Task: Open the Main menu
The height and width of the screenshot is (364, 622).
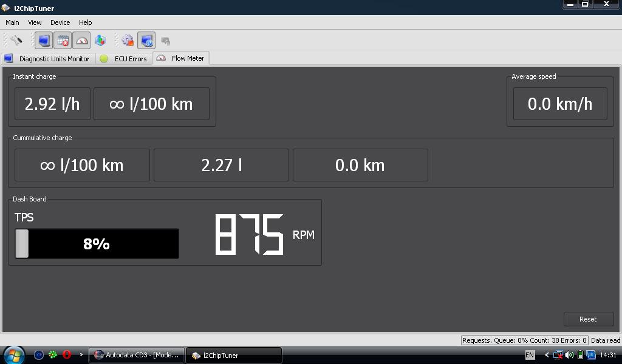Action: click(x=12, y=22)
